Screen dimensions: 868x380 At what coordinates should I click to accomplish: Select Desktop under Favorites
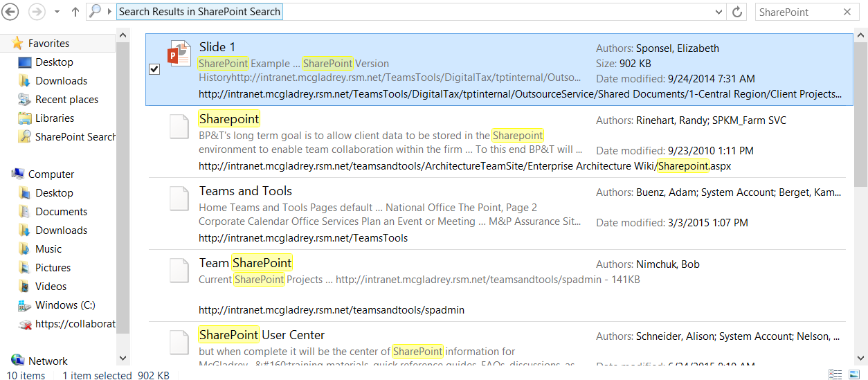pos(54,62)
